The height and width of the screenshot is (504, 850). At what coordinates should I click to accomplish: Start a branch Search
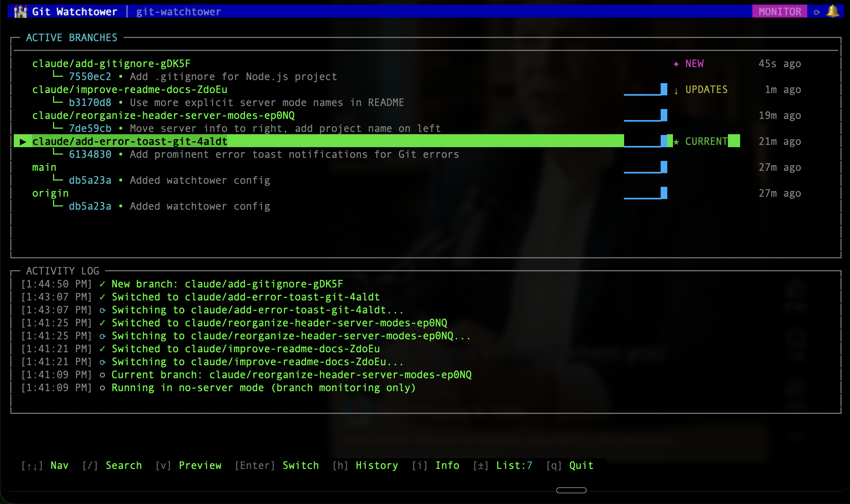[x=124, y=465]
